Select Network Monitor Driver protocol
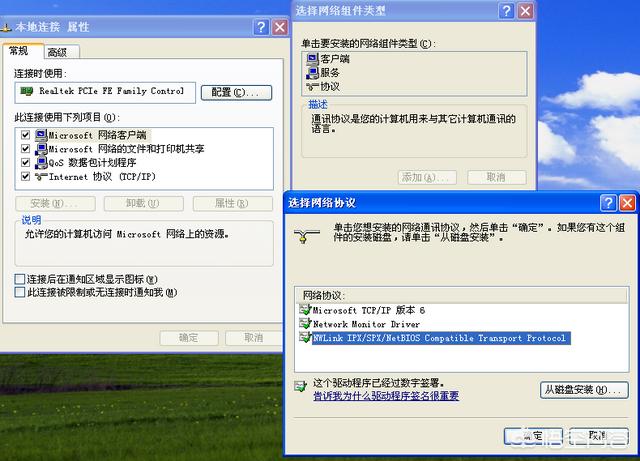This screenshot has width=640, height=461. (366, 324)
